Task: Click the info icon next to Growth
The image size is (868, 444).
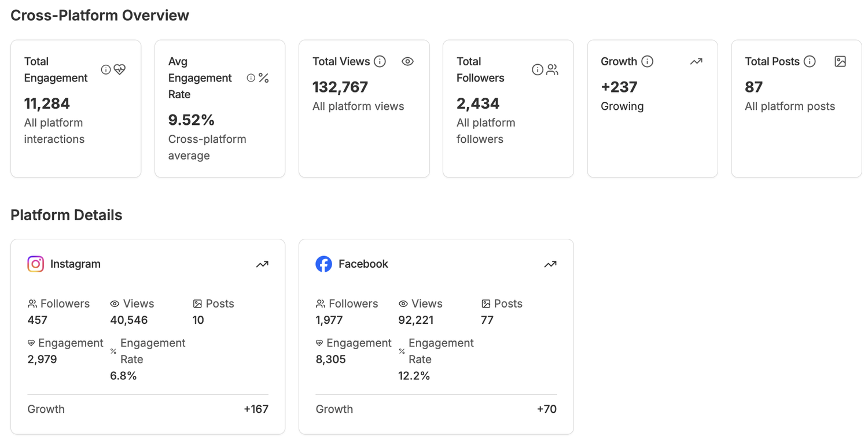Action: (648, 61)
